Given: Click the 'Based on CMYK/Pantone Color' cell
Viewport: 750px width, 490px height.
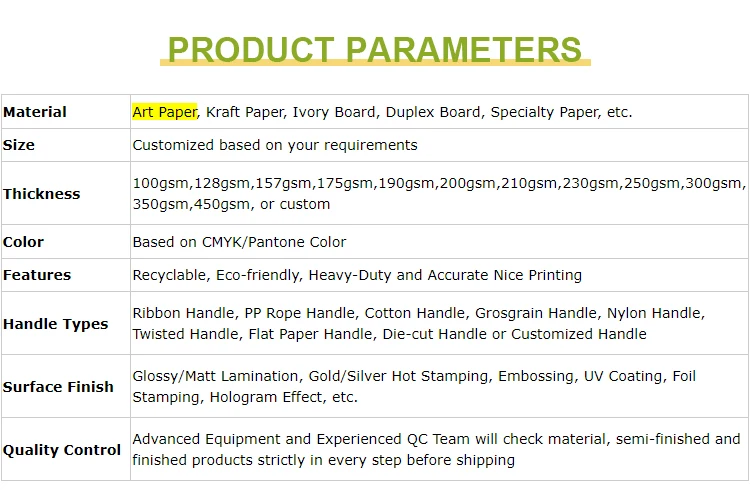Looking at the screenshot, I should (x=239, y=242).
